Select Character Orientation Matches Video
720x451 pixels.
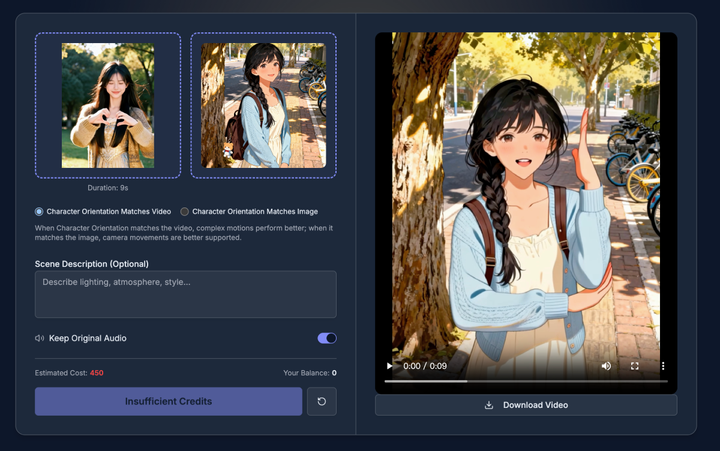pyautogui.click(x=40, y=212)
